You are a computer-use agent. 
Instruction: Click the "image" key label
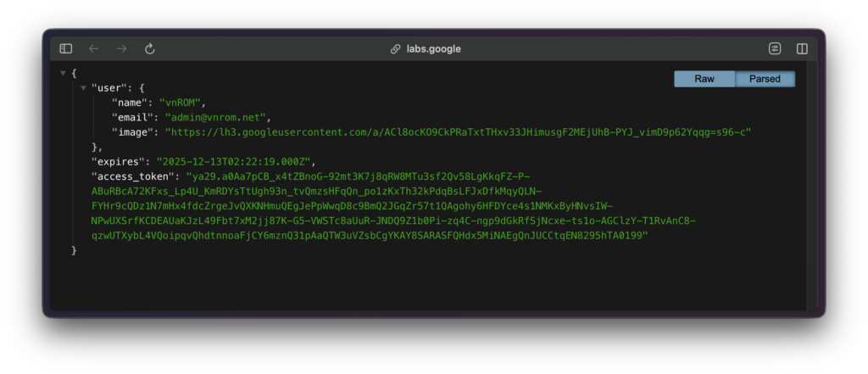coord(133,131)
